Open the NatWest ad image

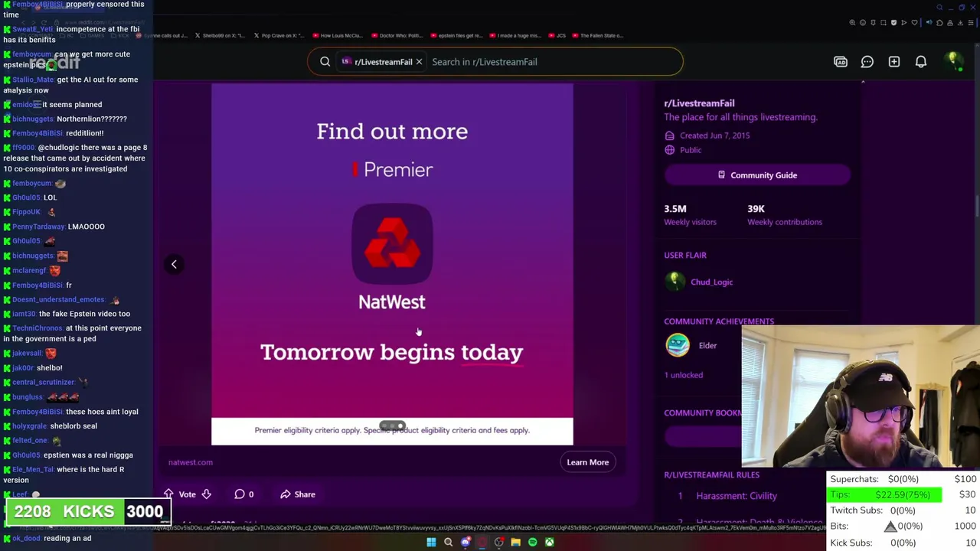coord(392,264)
